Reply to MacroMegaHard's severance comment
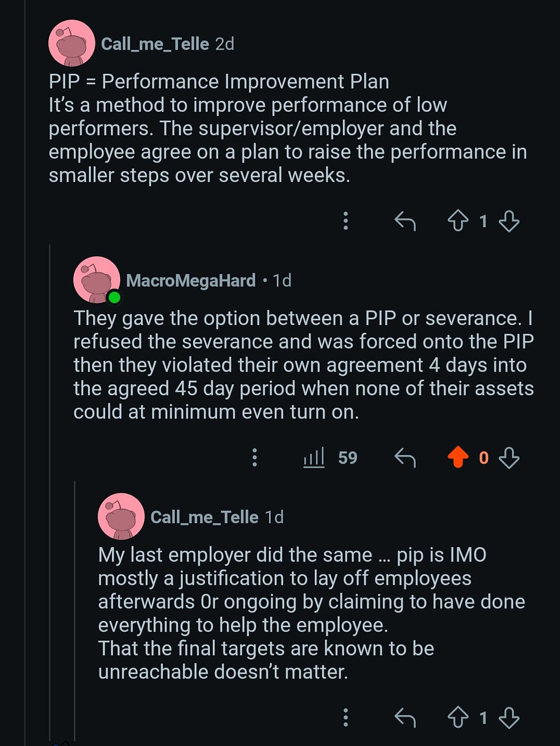The height and width of the screenshot is (746, 560). tap(406, 458)
